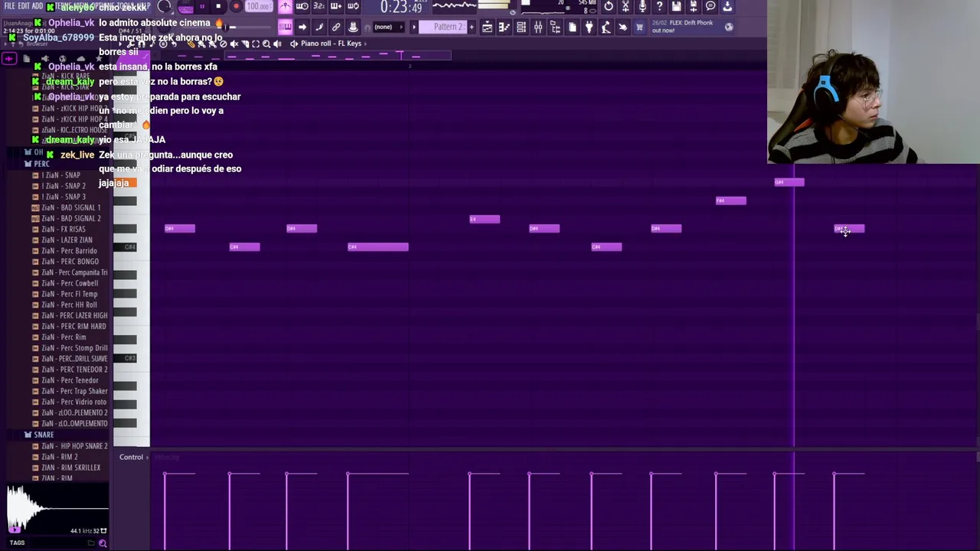Click the browser cloud tab icon
Viewport: 980px width, 551px height.
[81, 58]
